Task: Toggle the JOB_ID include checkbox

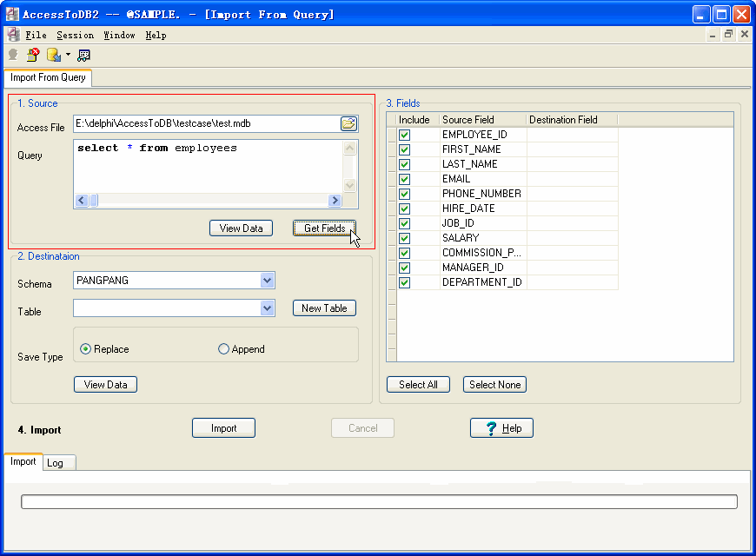Action: 405,224
